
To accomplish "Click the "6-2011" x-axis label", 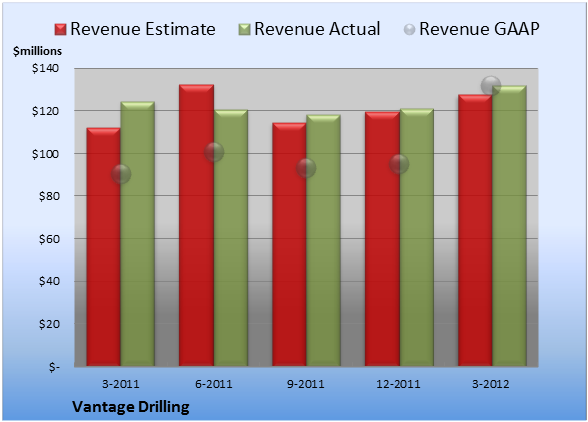I will tap(214, 384).
